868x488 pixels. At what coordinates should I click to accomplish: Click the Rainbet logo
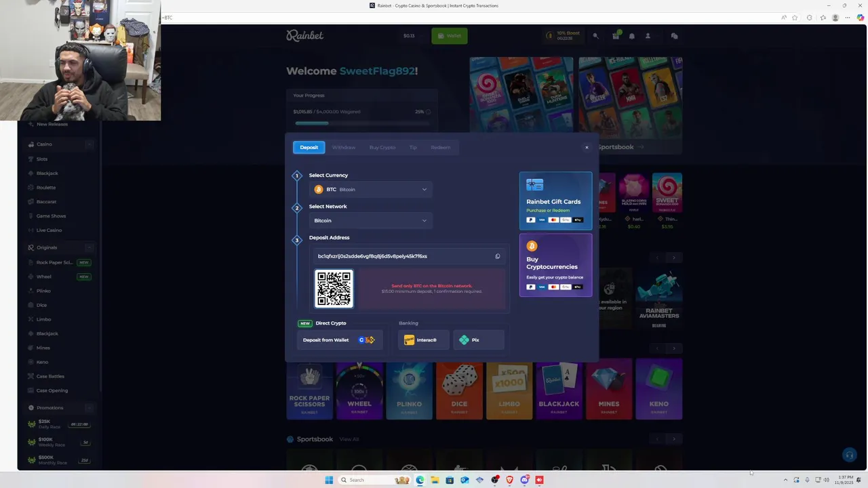(304, 35)
